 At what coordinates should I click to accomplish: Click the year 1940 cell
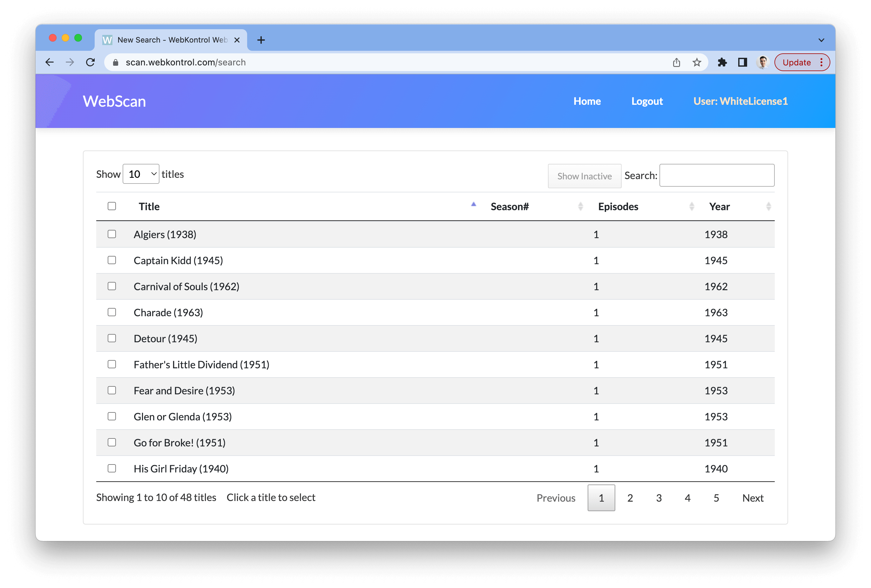coord(716,469)
